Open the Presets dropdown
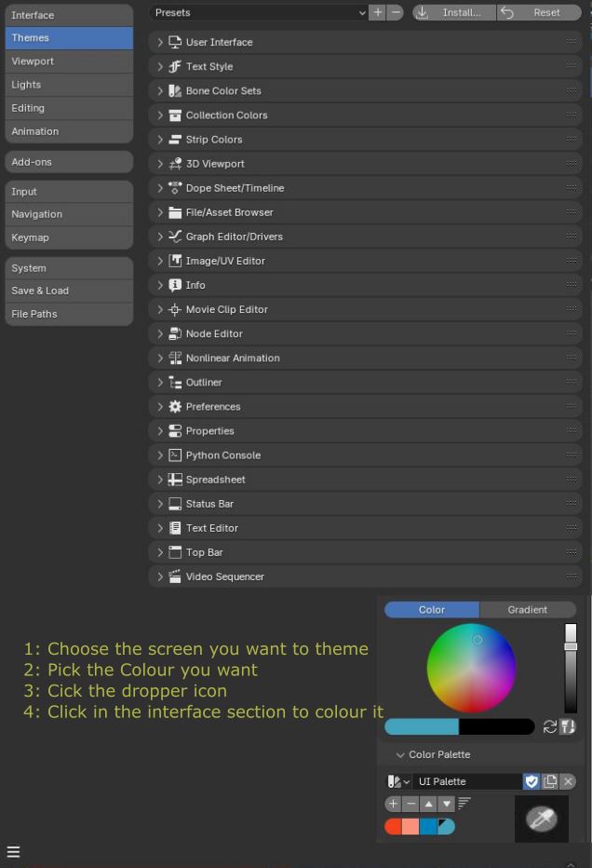Screen dimensions: 592x868 coord(259,12)
